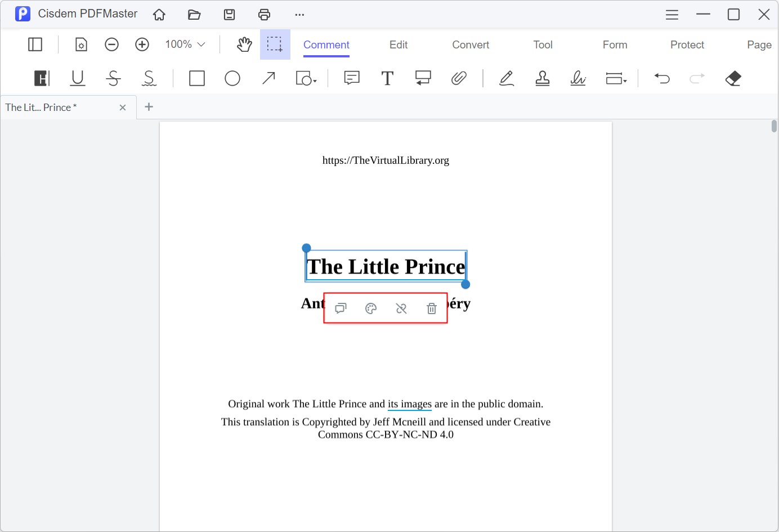Activate the Underline annotation tool
The width and height of the screenshot is (779, 532).
(77, 78)
